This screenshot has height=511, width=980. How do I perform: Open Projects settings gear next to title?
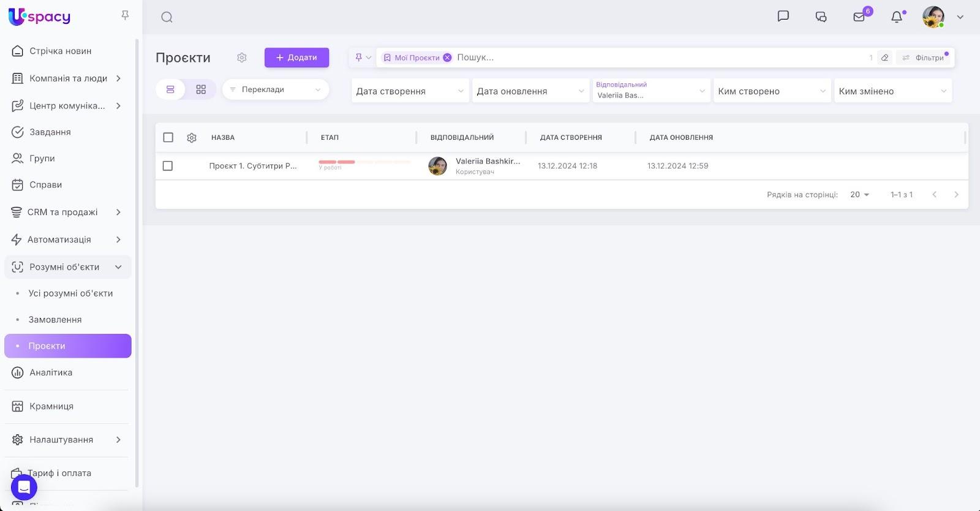click(x=242, y=58)
